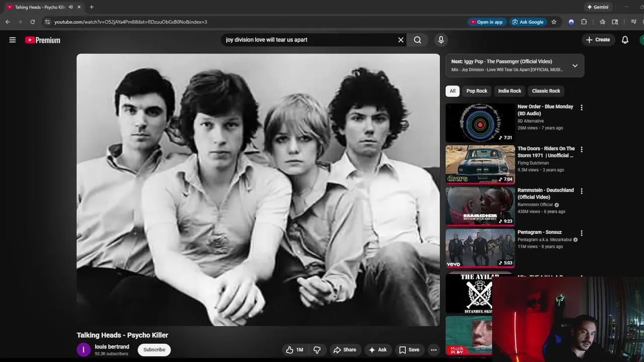Click the Pentagram - Sonsuz title

click(x=539, y=232)
